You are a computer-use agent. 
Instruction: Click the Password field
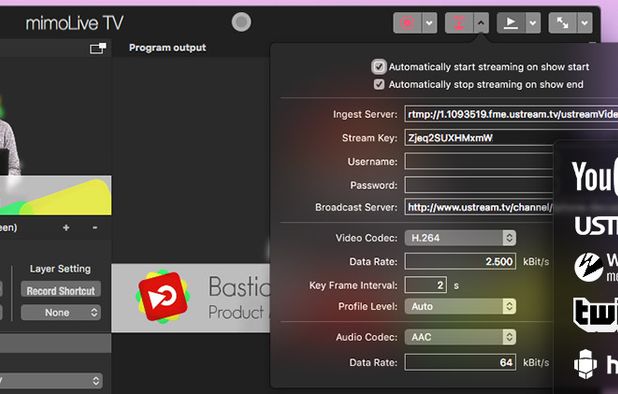(479, 185)
